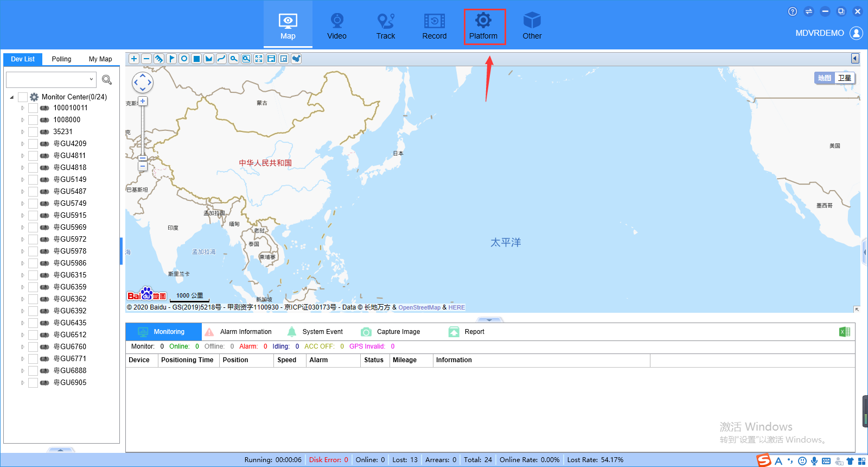The width and height of the screenshot is (868, 467).
Task: Open the Platform settings module
Action: (x=483, y=26)
